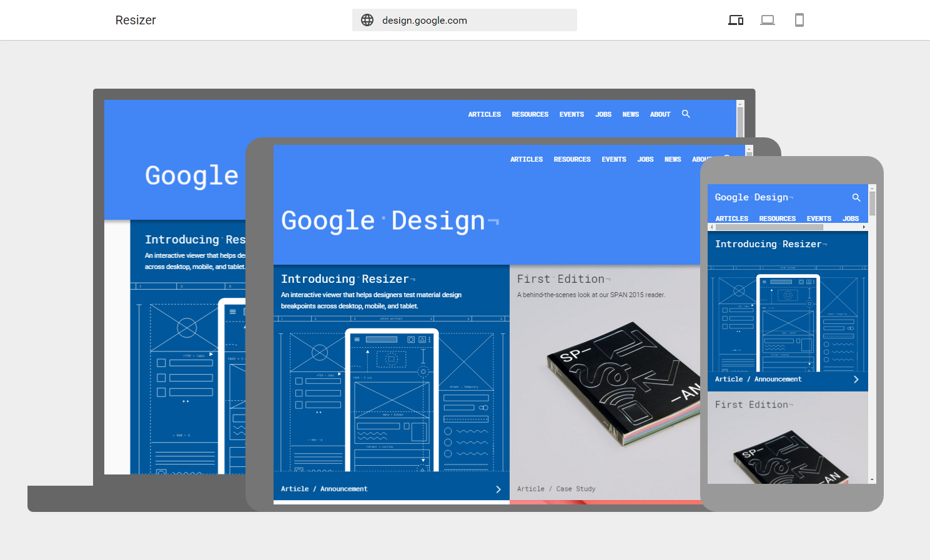Open the 'Introducing Res' heading in desktop preview

pos(195,240)
